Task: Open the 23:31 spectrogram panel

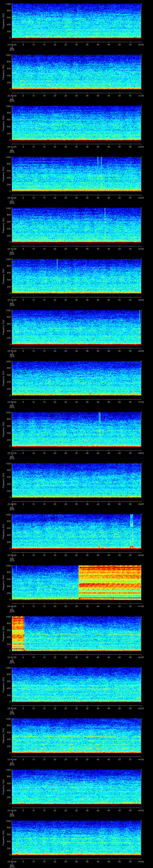Action: tap(76, 123)
